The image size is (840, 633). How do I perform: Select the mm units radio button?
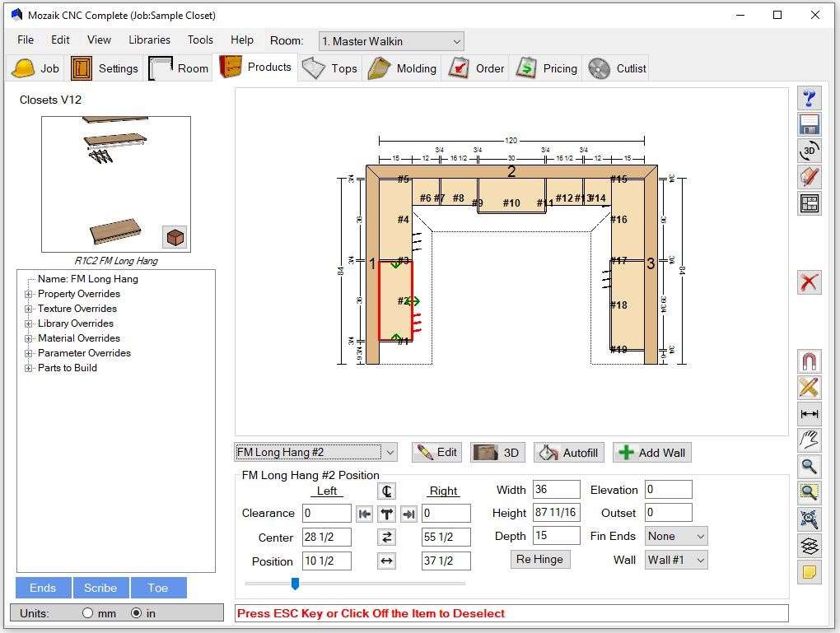(88, 613)
